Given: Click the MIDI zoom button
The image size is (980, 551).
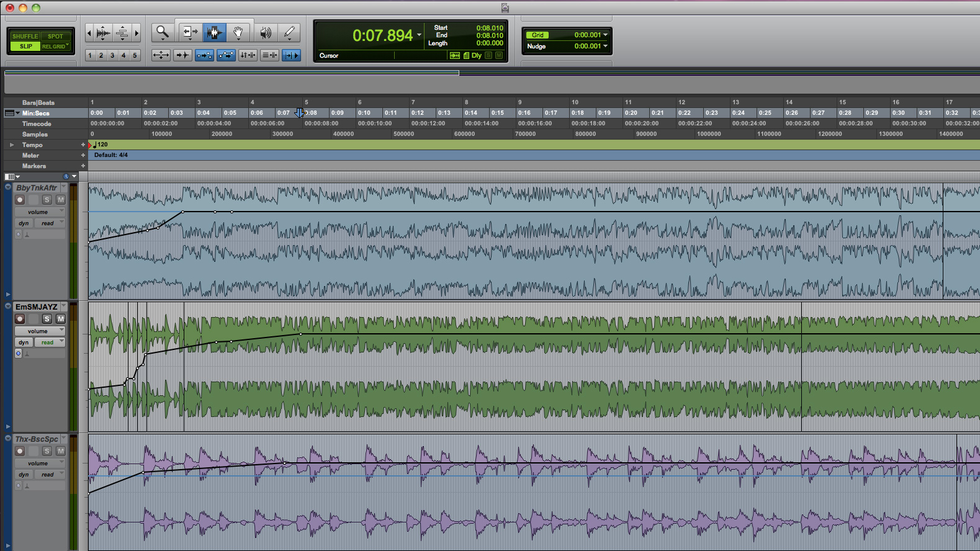Looking at the screenshot, I should pyautogui.click(x=122, y=33).
